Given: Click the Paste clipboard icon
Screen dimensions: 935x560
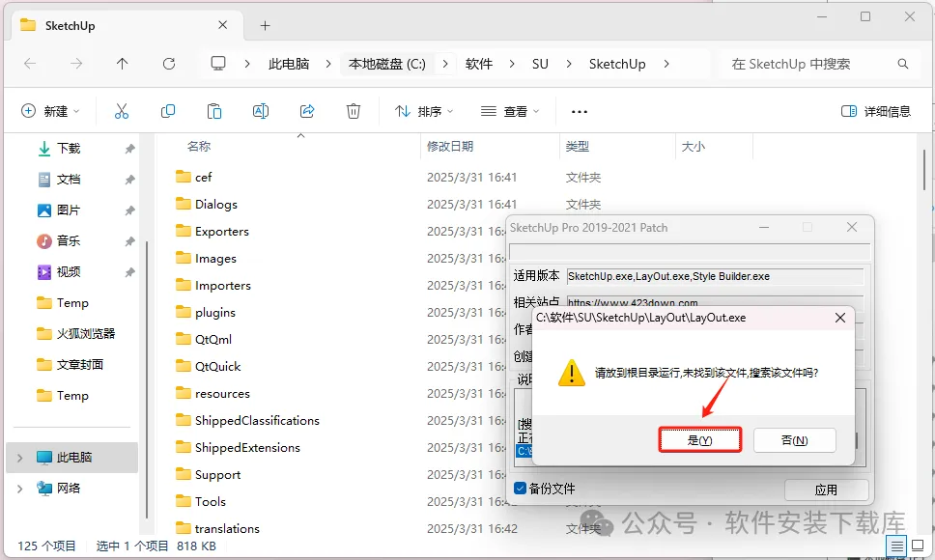Looking at the screenshot, I should click(x=214, y=111).
